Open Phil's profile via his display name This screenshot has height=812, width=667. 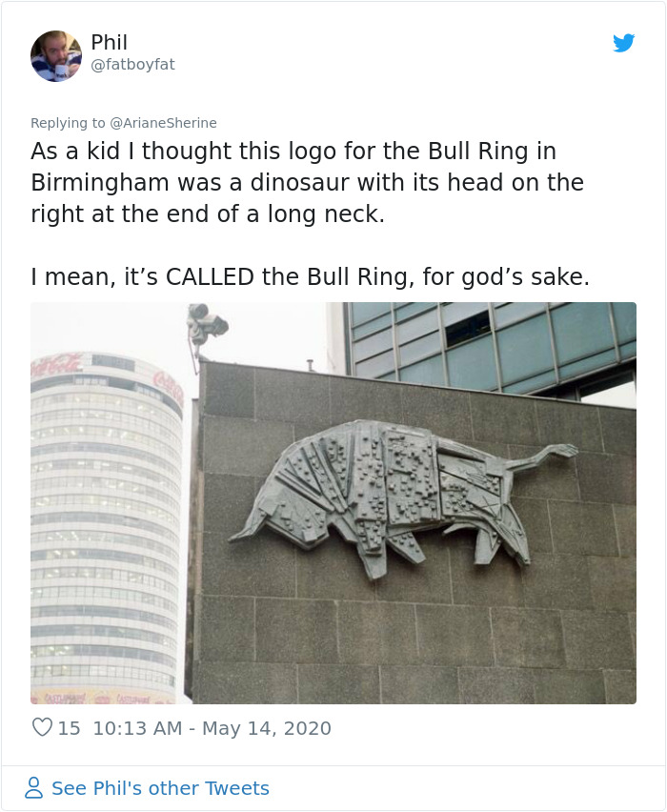pyautogui.click(x=110, y=42)
